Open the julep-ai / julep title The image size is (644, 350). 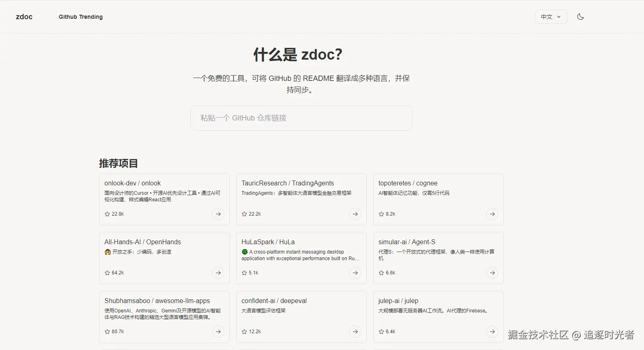click(x=398, y=301)
